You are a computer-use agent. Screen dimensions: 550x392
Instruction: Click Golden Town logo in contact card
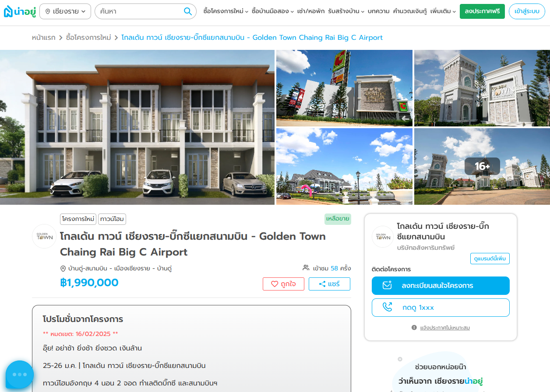383,237
